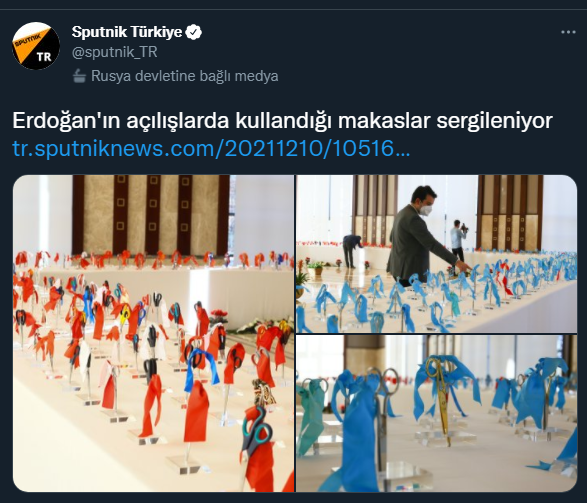Click the person bending over near the flowers
This screenshot has width=587, height=503.
click(x=353, y=250)
